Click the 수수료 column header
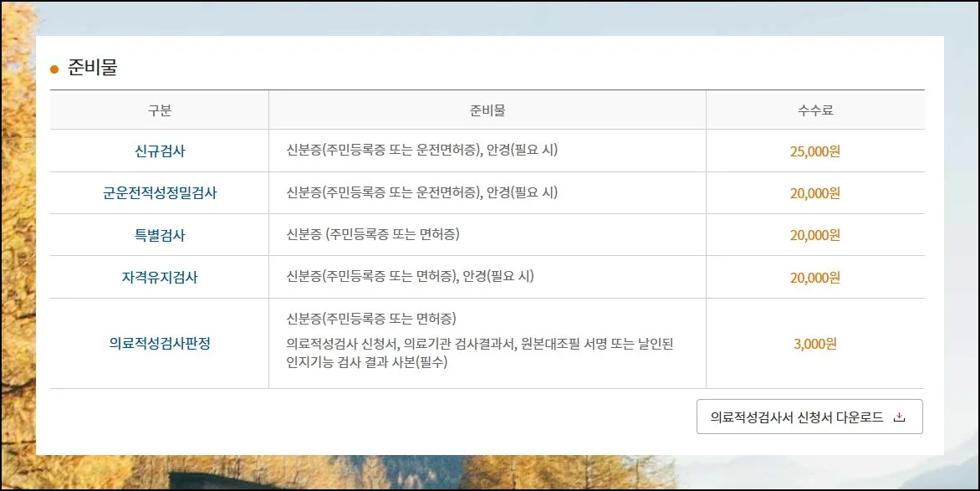 point(815,110)
